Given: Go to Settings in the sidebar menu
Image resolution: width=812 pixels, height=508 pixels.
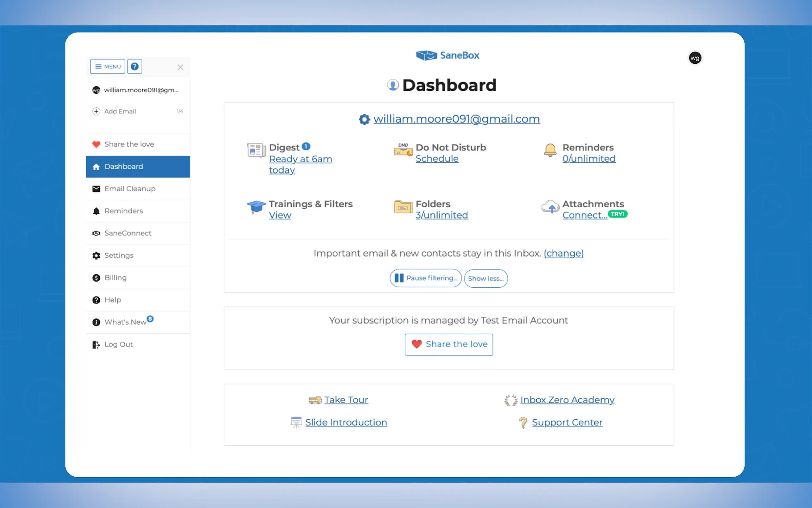Looking at the screenshot, I should pyautogui.click(x=119, y=255).
